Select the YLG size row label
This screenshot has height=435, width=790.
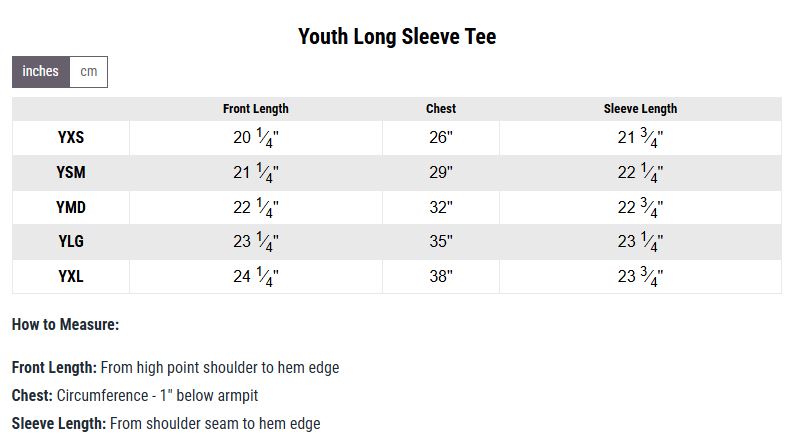coord(71,242)
